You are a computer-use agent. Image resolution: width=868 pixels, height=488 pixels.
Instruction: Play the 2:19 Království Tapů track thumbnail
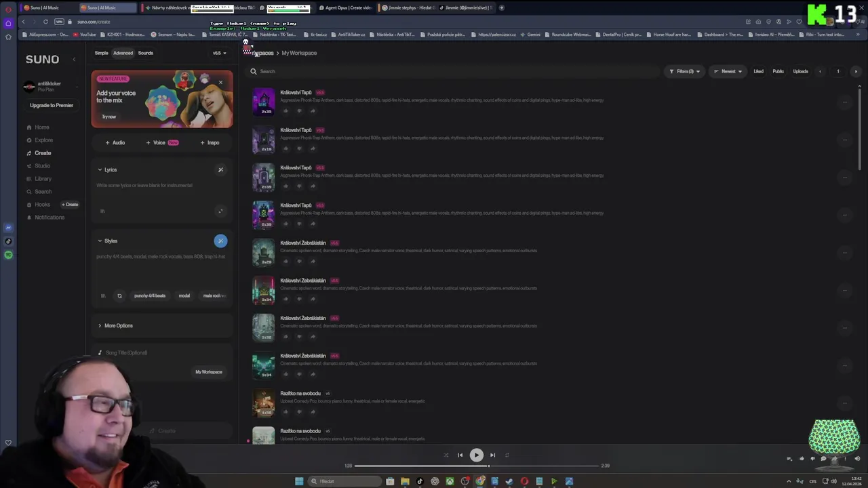pyautogui.click(x=264, y=140)
